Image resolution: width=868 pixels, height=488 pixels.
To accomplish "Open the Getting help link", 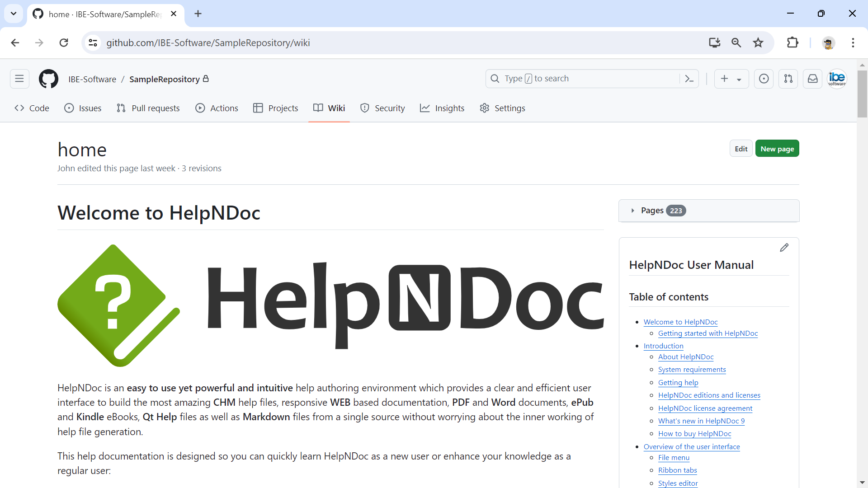I will tap(678, 382).
